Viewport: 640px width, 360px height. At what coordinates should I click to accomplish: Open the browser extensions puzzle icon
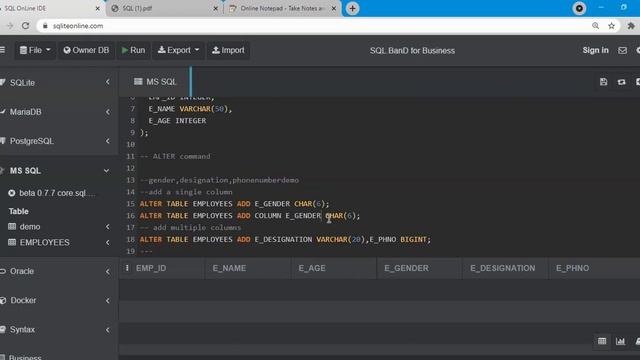(x=631, y=26)
